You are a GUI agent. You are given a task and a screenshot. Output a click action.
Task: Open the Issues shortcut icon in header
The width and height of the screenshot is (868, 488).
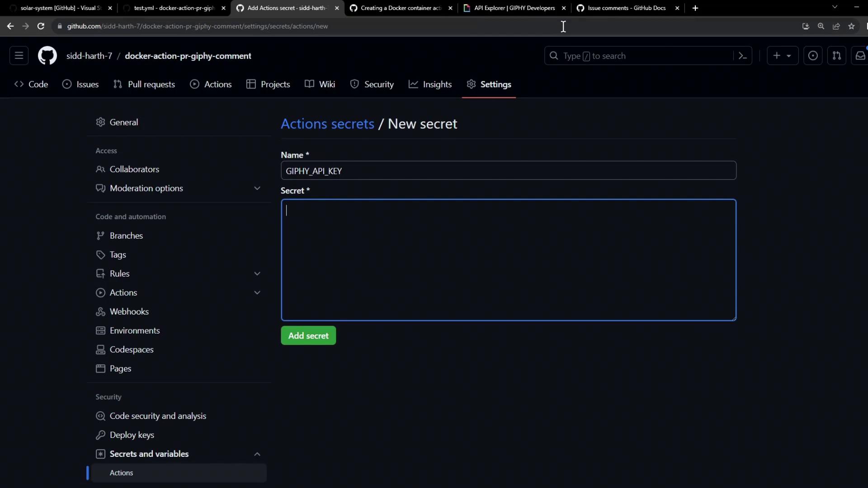(x=812, y=56)
